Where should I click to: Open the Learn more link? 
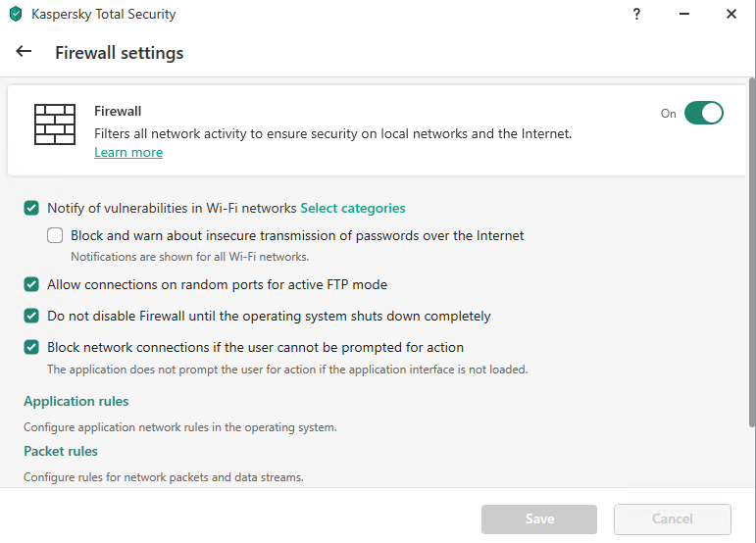pyautogui.click(x=128, y=153)
